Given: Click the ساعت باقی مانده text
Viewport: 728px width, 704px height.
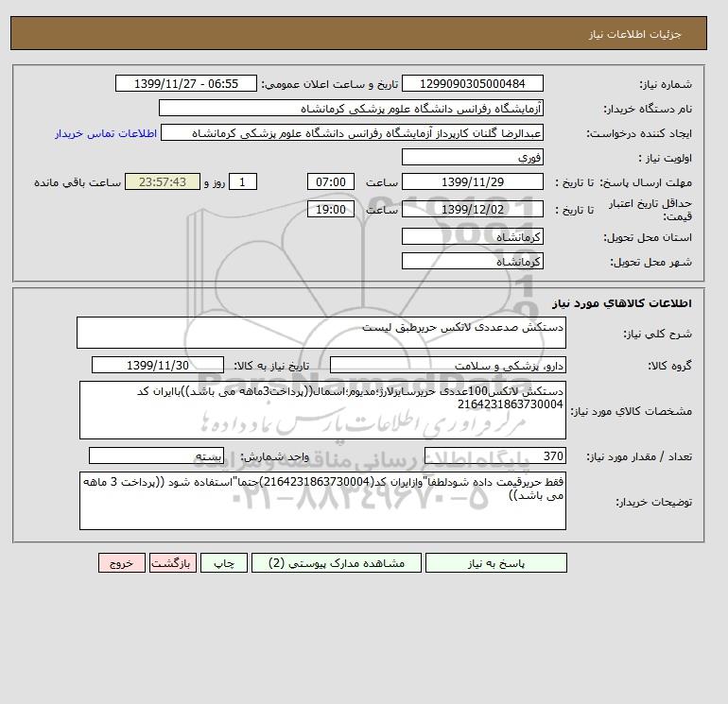Looking at the screenshot, I should [x=78, y=182].
